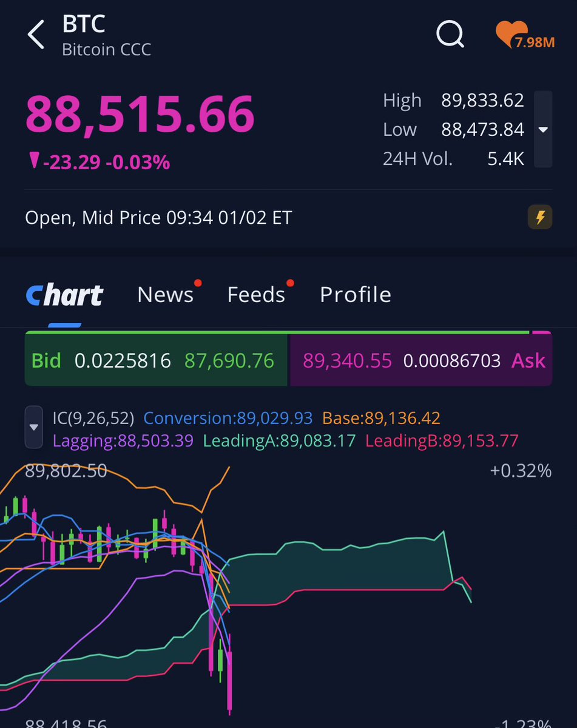Click the price change -23.29 -0.03%
This screenshot has height=728, width=577.
[x=100, y=162]
